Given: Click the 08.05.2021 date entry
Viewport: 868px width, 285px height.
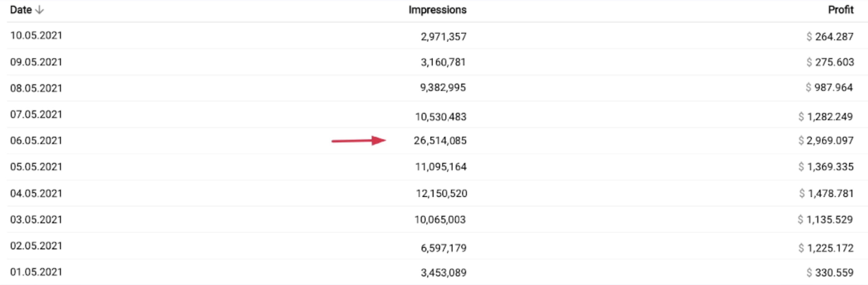Looking at the screenshot, I should point(36,88).
